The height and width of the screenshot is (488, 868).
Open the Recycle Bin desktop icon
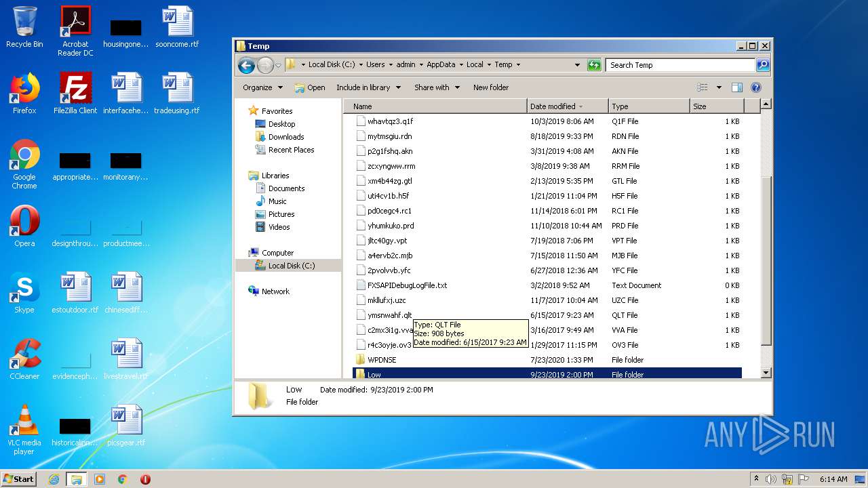(24, 28)
